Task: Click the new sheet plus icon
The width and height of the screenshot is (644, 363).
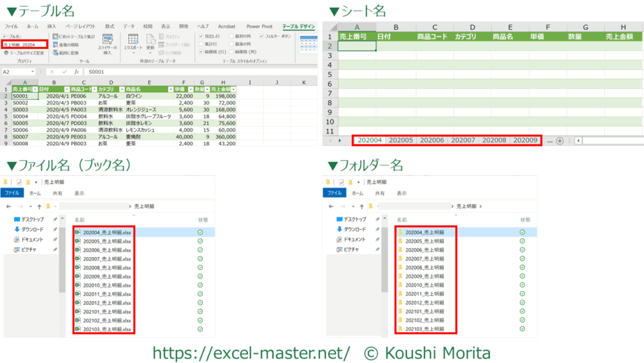Action: (x=560, y=141)
